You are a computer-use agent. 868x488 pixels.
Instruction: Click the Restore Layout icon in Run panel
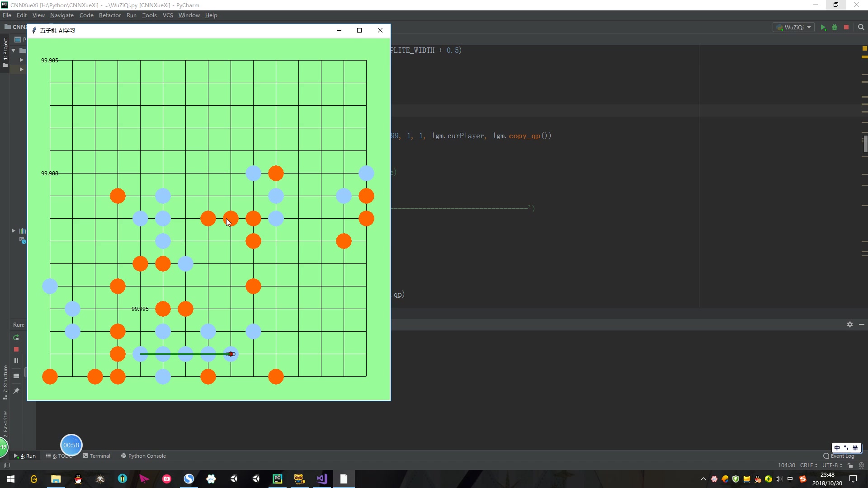click(16, 375)
